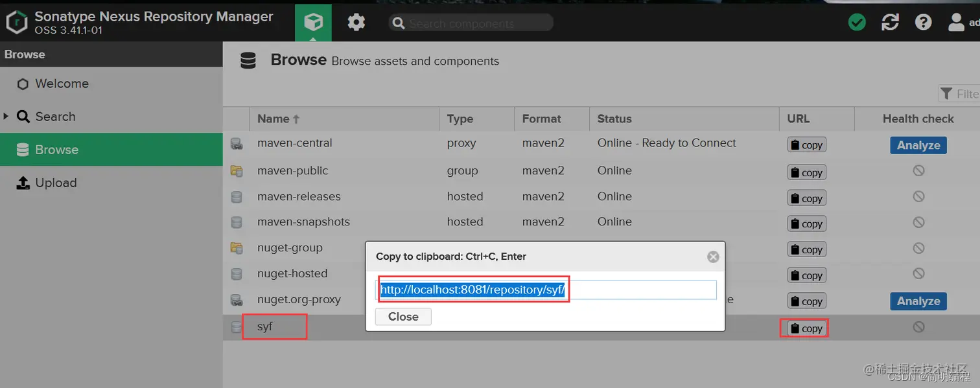980x388 pixels.
Task: Click the maven-public group folder icon
Action: pos(237,171)
